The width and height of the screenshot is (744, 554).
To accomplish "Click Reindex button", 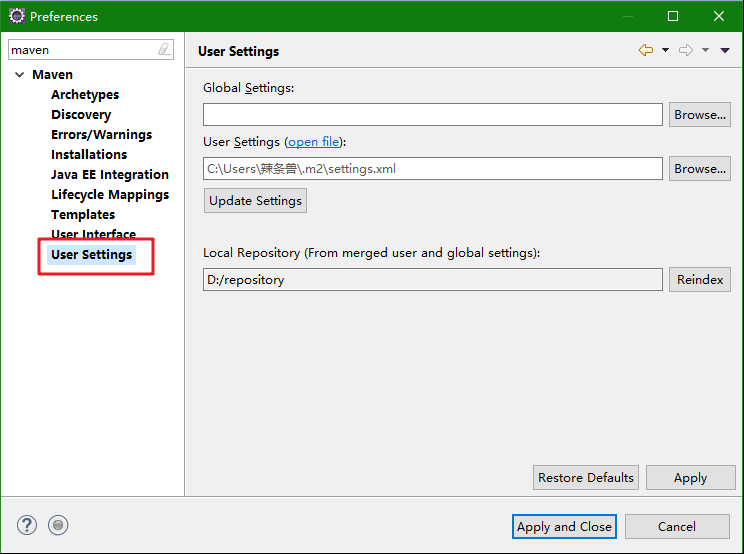I will click(700, 279).
